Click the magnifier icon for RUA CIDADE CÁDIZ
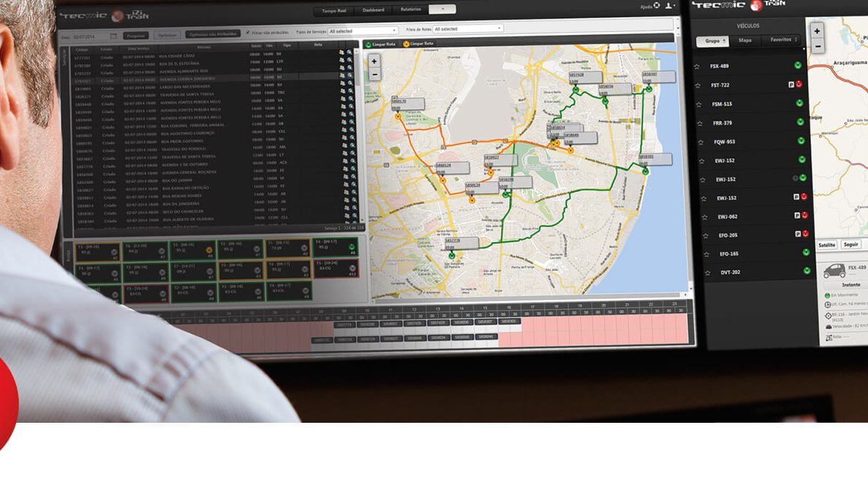868x477 pixels. (349, 53)
